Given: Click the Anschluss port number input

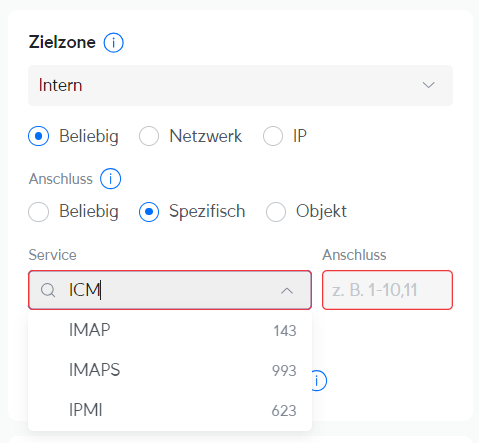Looking at the screenshot, I should (387, 290).
